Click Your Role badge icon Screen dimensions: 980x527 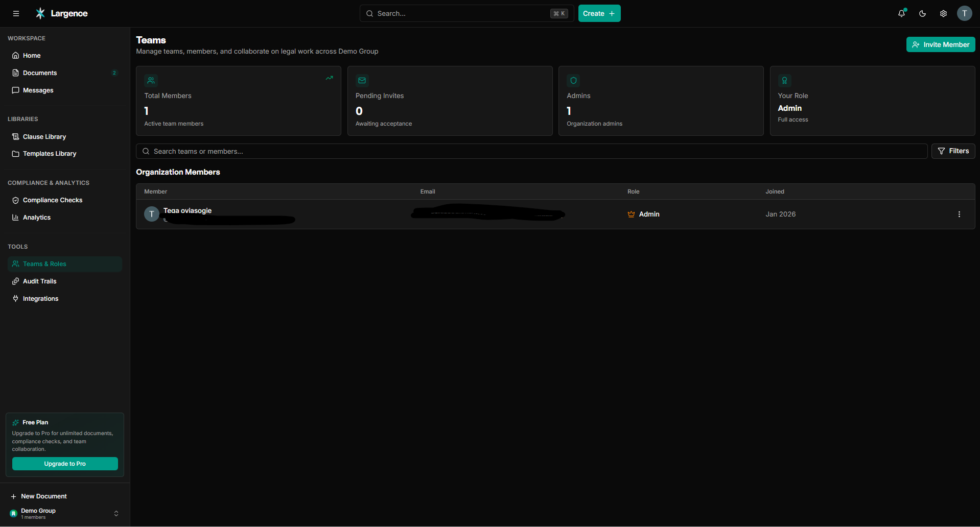(x=785, y=81)
